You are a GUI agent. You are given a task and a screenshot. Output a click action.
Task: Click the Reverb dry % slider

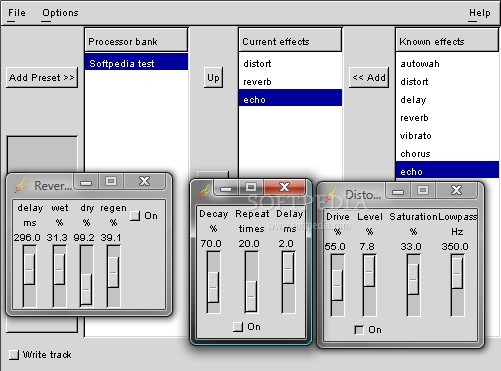(86, 276)
